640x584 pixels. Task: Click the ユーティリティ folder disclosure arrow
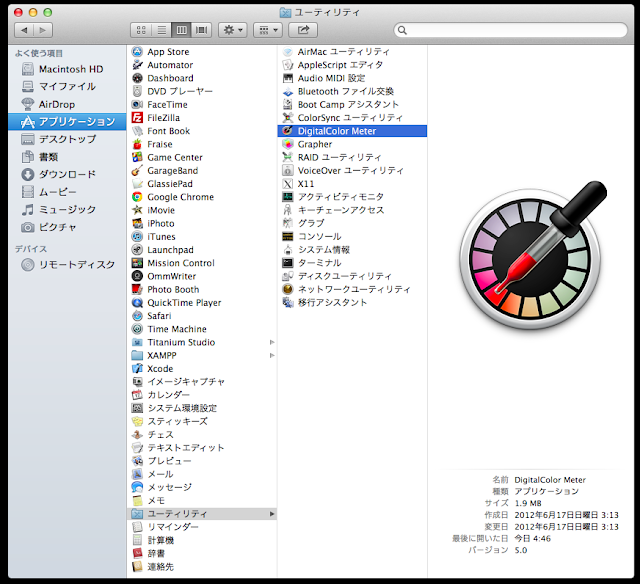(x=272, y=514)
